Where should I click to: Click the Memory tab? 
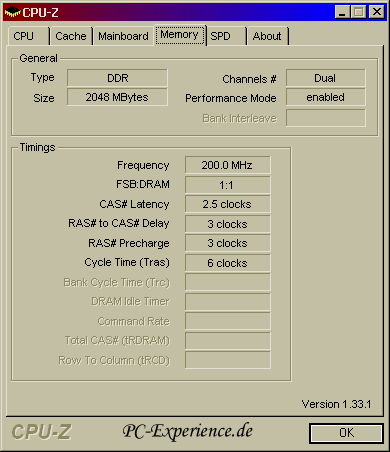click(180, 35)
